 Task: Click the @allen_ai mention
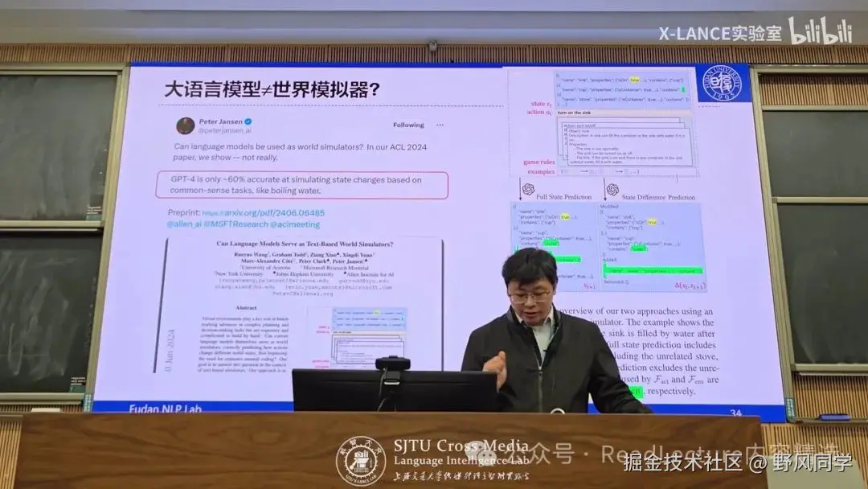(184, 224)
